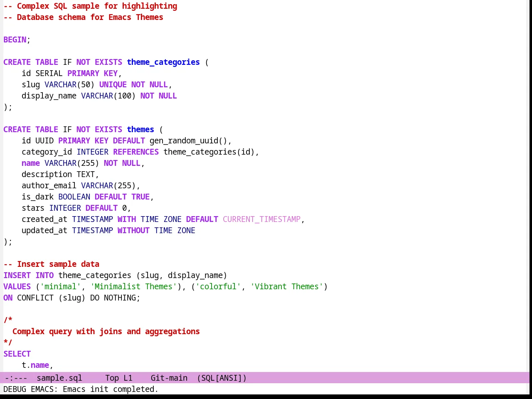Click the -:--- buffer status flags
Image resolution: width=532 pixels, height=399 pixels.
(16, 378)
